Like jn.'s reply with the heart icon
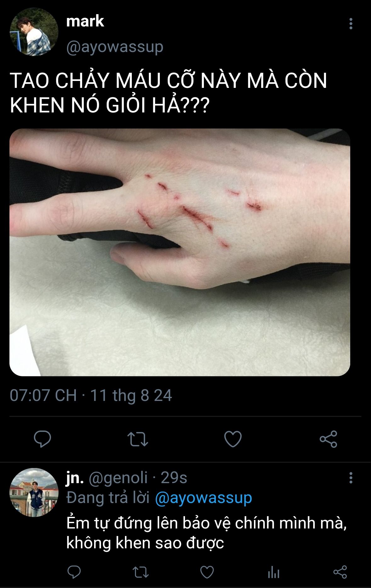Screen dimensions: 371x588 coord(207,572)
